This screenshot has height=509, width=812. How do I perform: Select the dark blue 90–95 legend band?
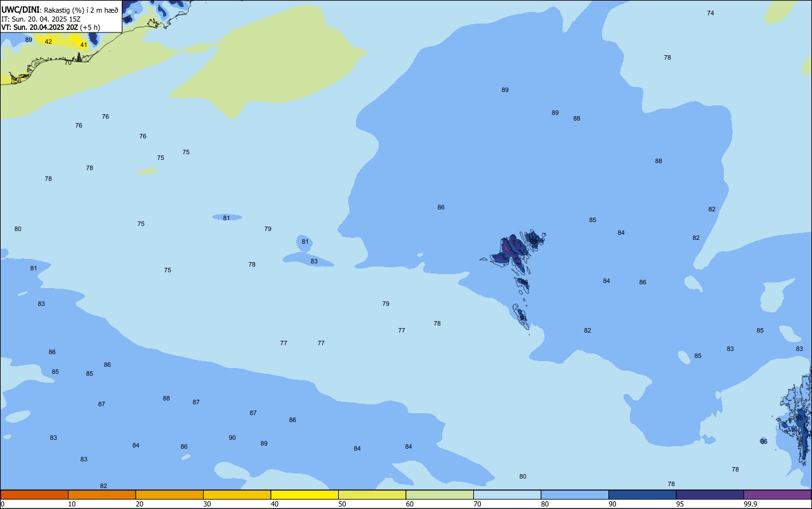click(x=642, y=494)
